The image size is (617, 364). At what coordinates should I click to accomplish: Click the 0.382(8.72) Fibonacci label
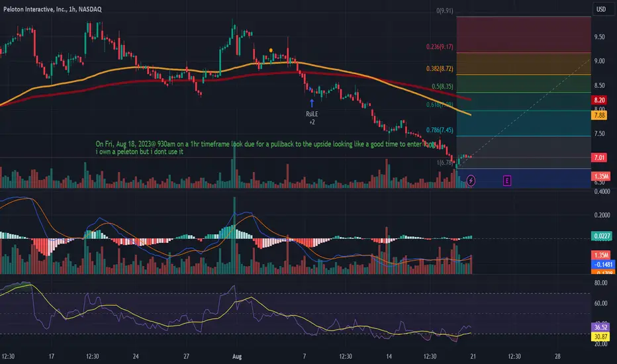click(440, 68)
